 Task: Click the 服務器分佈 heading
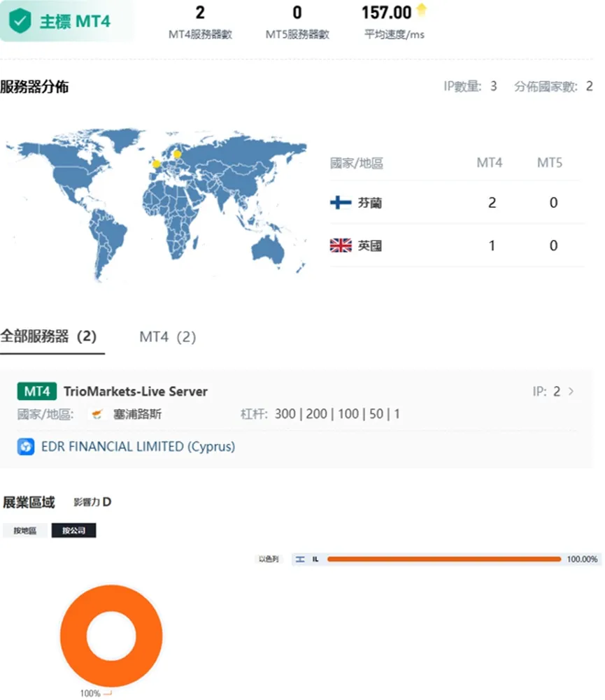(34, 86)
